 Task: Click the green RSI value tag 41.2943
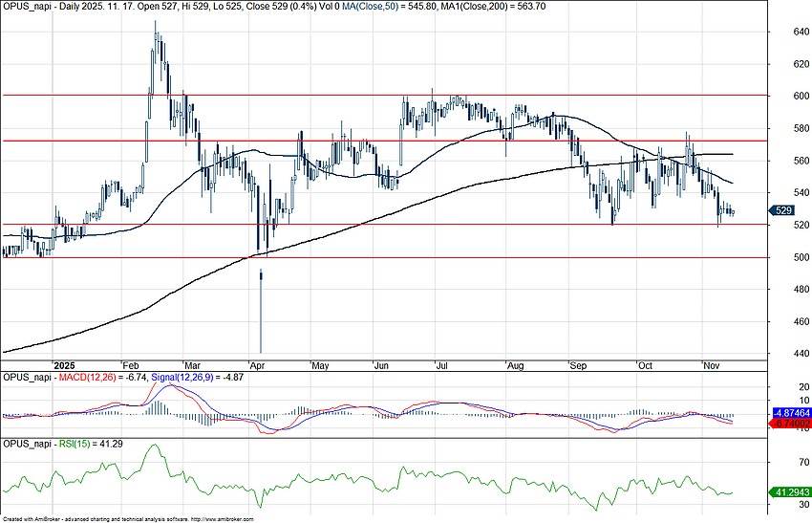pyautogui.click(x=789, y=491)
